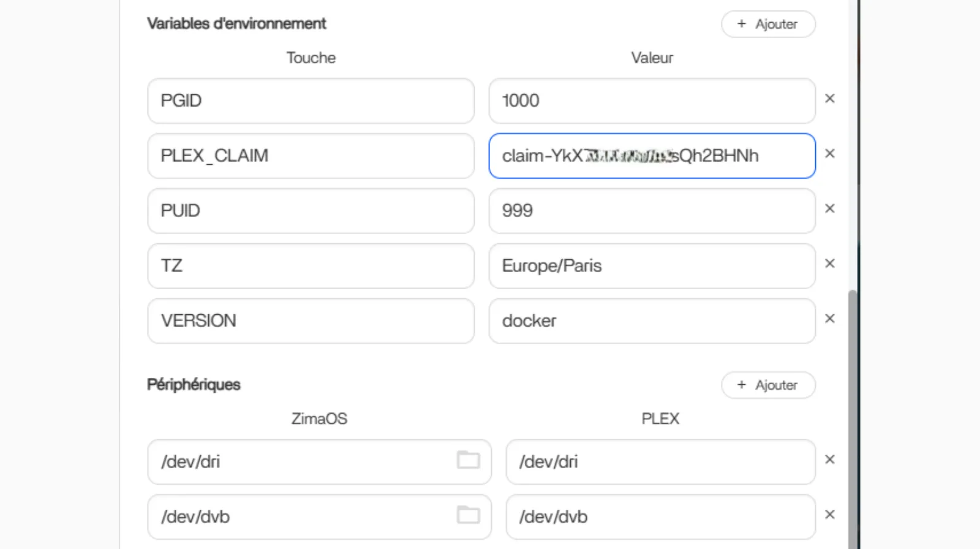The image size is (980, 549).
Task: Edit the PGID value 1000 field
Action: point(652,101)
